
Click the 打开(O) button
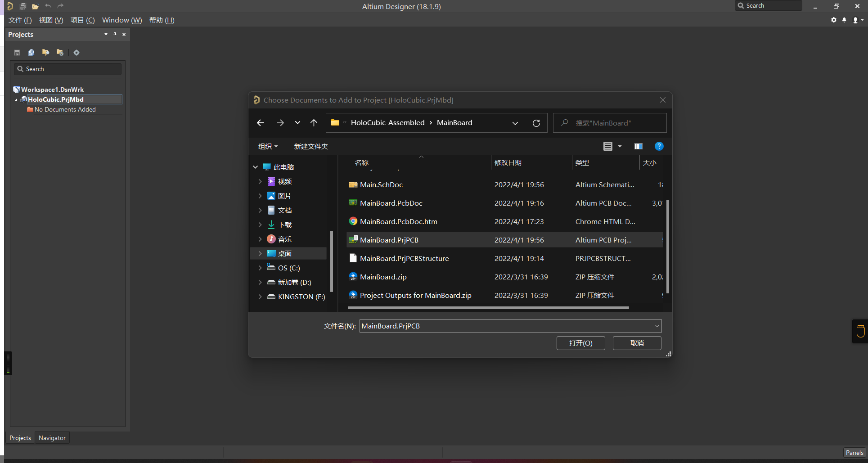[x=580, y=343]
